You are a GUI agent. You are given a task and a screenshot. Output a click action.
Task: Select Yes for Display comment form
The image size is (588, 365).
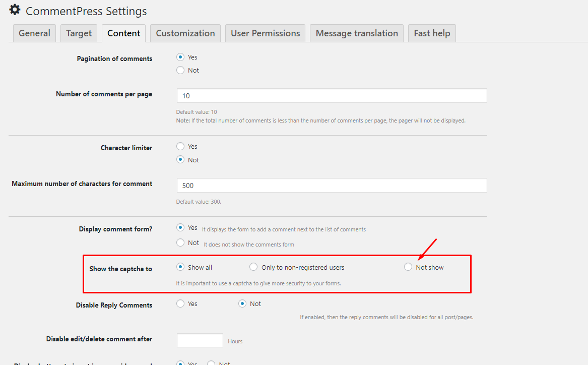[x=180, y=228]
